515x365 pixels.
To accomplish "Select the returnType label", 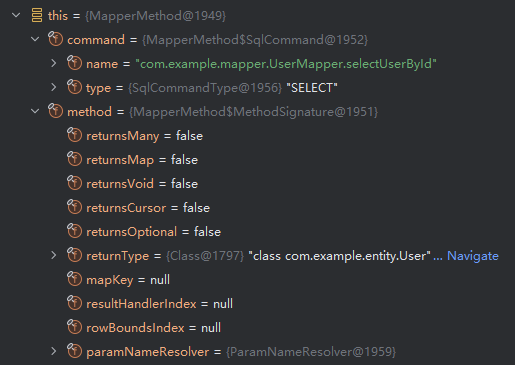I will [118, 256].
